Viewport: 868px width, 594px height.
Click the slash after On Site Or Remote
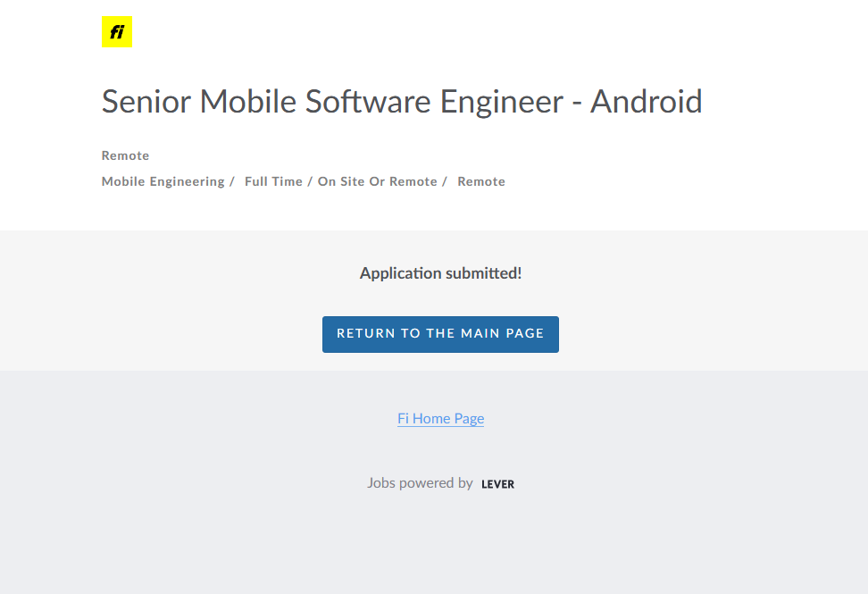[x=444, y=181]
